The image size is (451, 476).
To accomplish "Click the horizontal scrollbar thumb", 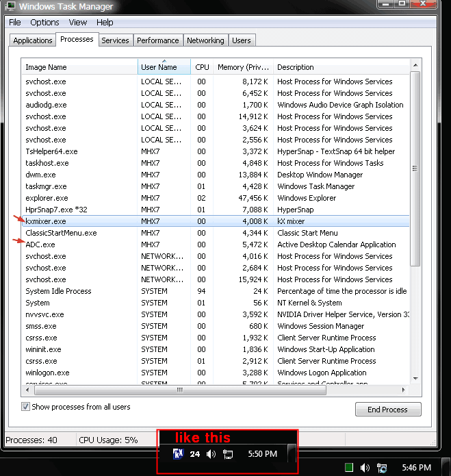I will point(180,390).
